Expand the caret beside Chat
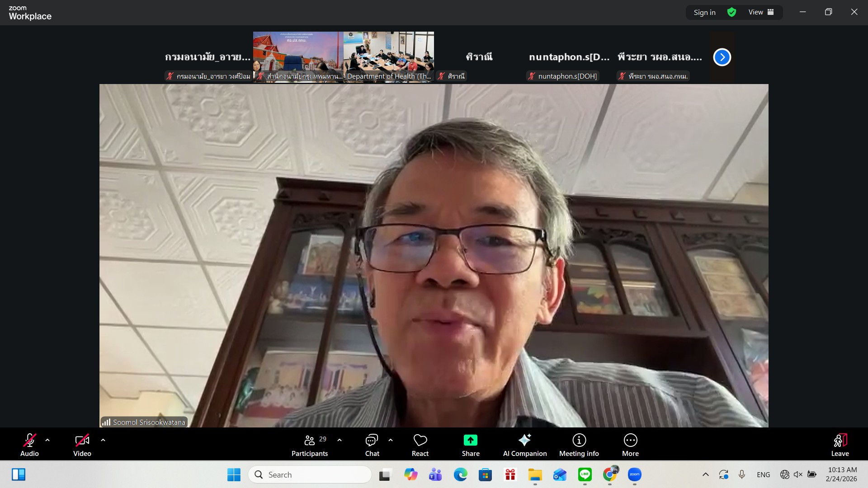Image resolution: width=868 pixels, height=488 pixels. coord(391,440)
